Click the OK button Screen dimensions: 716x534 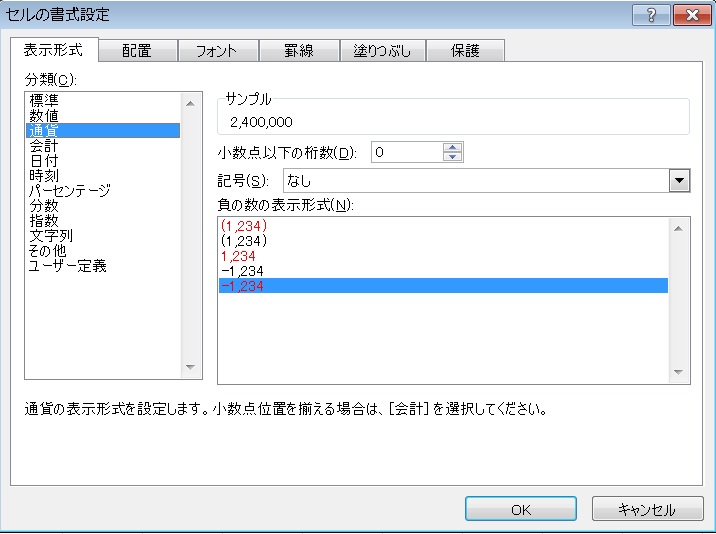(x=521, y=509)
